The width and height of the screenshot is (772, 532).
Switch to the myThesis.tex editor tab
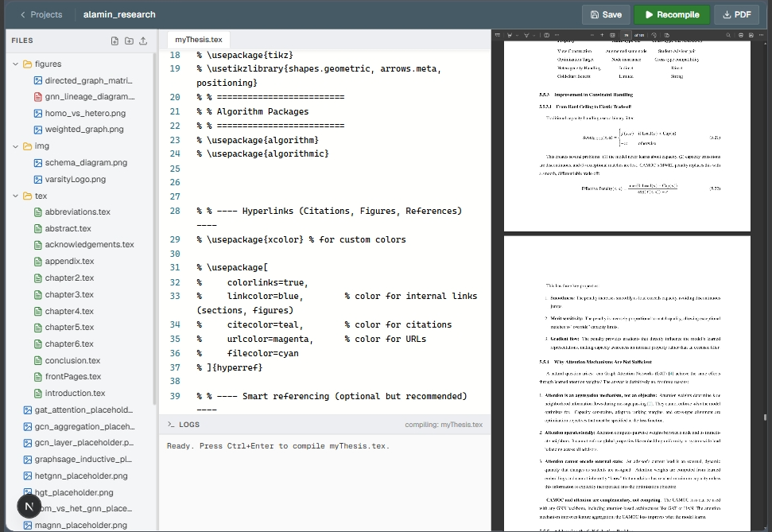199,40
